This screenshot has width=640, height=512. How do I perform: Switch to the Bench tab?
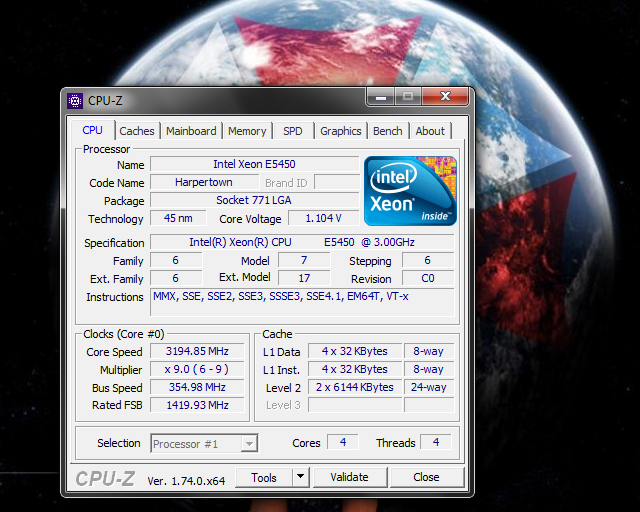pyautogui.click(x=388, y=131)
